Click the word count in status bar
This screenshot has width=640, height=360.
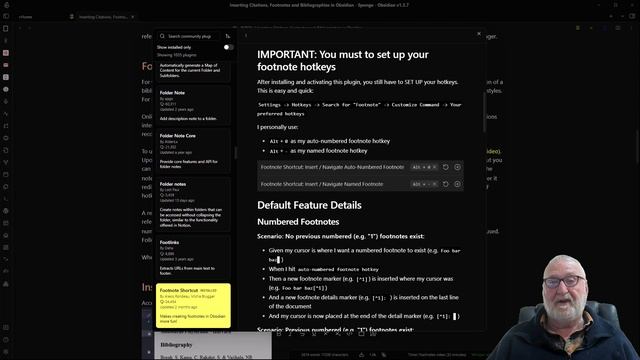(x=324, y=355)
